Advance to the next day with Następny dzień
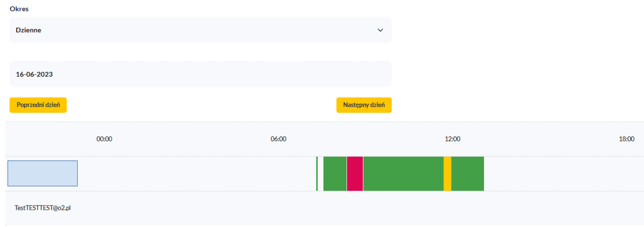The width and height of the screenshot is (644, 227). [364, 105]
